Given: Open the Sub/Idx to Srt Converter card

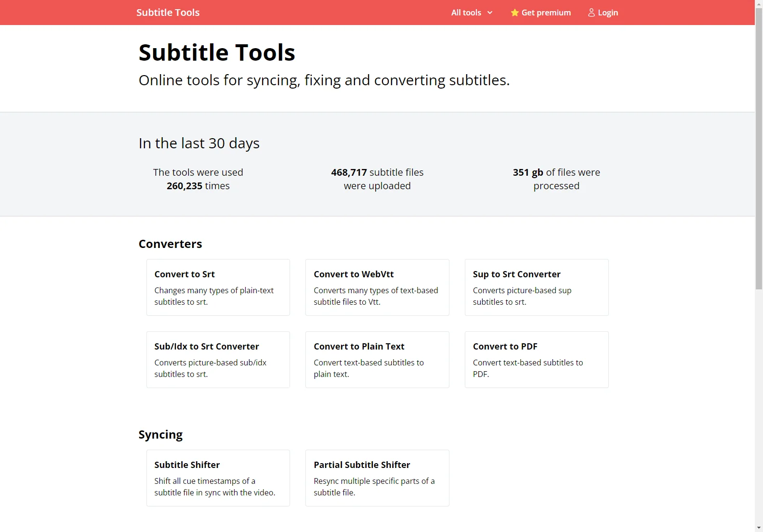Looking at the screenshot, I should tap(218, 360).
